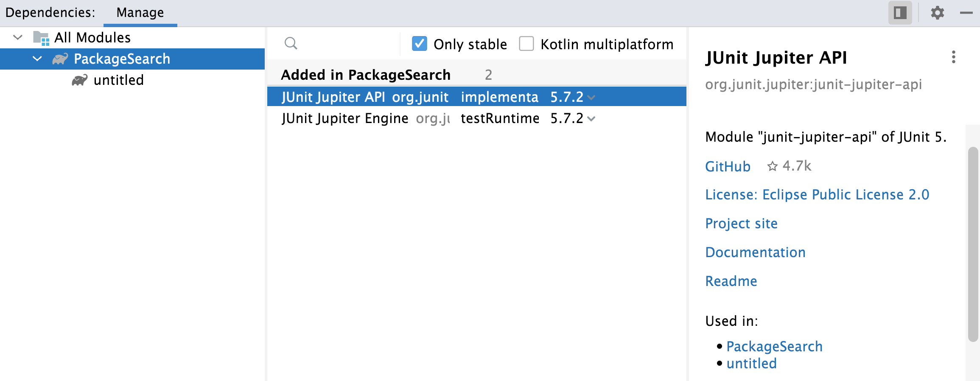The width and height of the screenshot is (980, 381).
Task: Collapse the All Modules tree node
Action: click(18, 37)
